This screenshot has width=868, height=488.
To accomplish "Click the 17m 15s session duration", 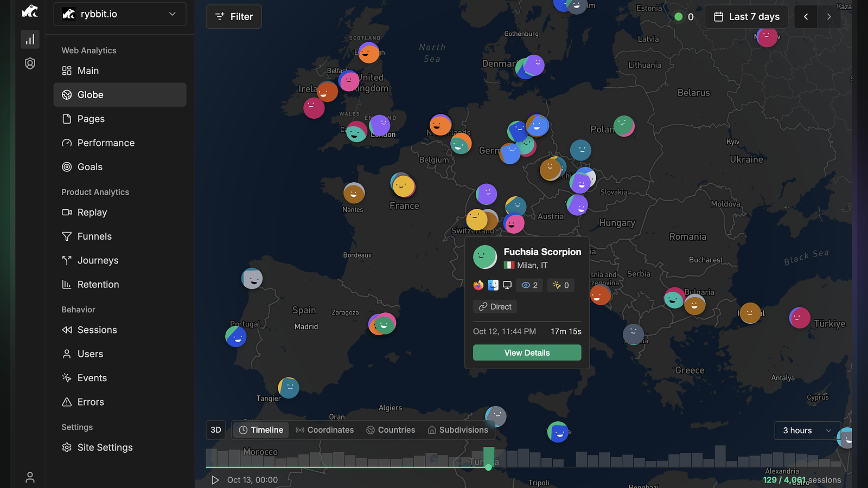I will tap(566, 332).
